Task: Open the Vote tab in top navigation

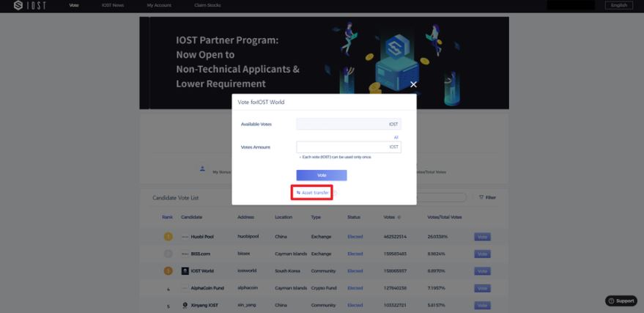Action: click(x=74, y=5)
